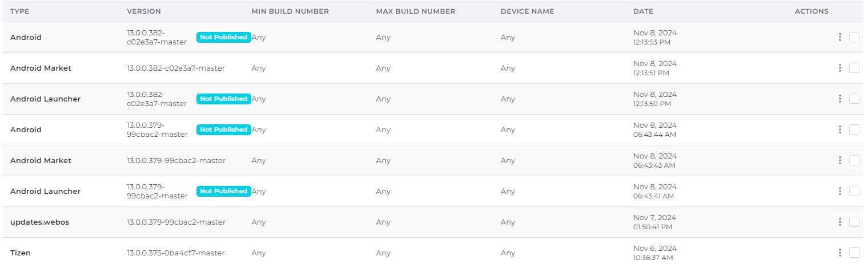
Task: Check the Tizen row checkbox
Action: [x=854, y=253]
